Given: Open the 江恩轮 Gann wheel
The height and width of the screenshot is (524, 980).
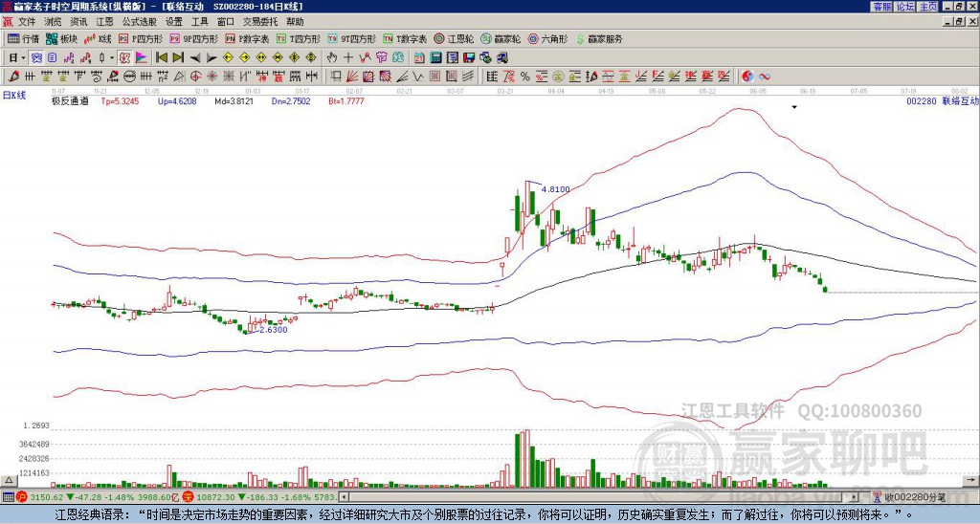Looking at the screenshot, I should click(453, 38).
